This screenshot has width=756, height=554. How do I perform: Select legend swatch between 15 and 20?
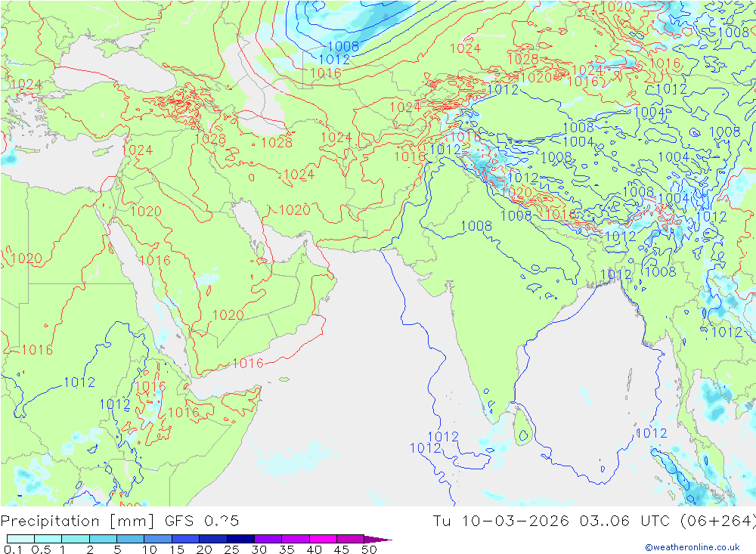click(x=185, y=539)
